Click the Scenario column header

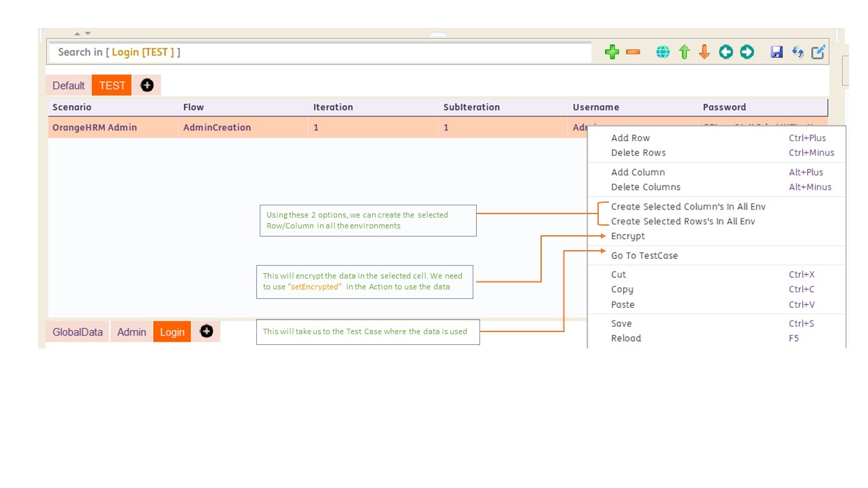pos(113,107)
